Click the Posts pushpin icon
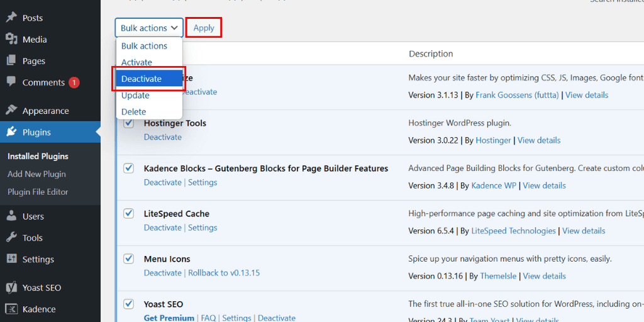 tap(11, 18)
